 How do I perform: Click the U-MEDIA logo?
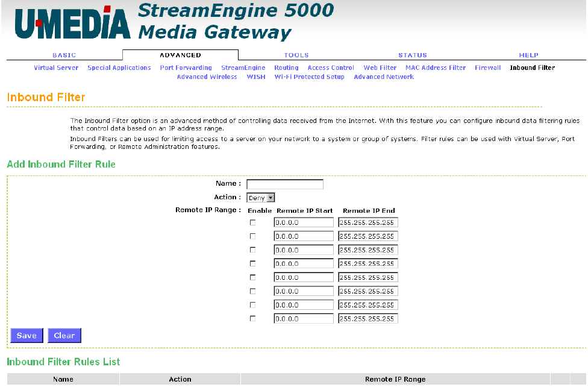click(73, 22)
